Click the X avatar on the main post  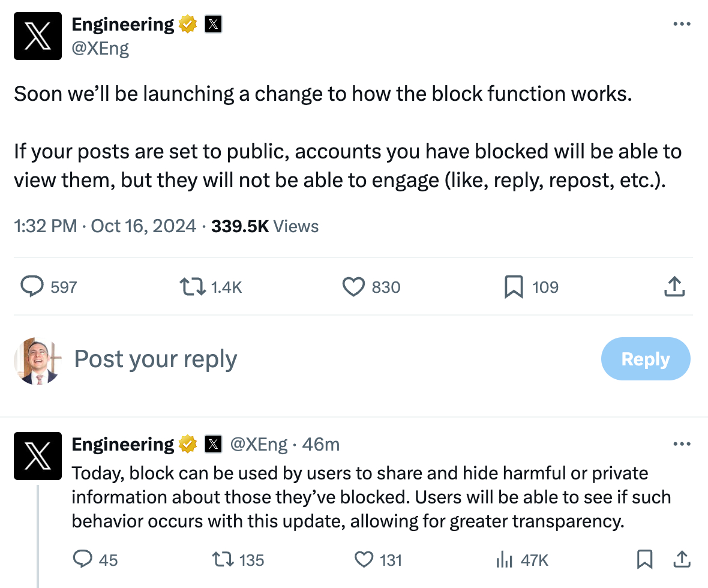tap(38, 36)
